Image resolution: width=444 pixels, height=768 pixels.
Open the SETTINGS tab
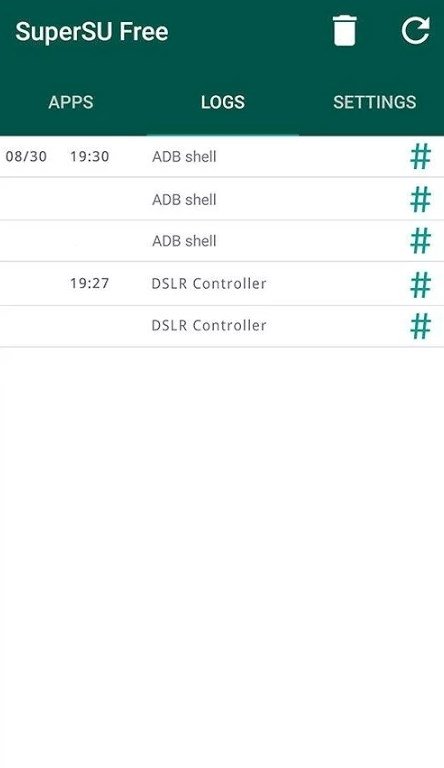click(x=374, y=102)
